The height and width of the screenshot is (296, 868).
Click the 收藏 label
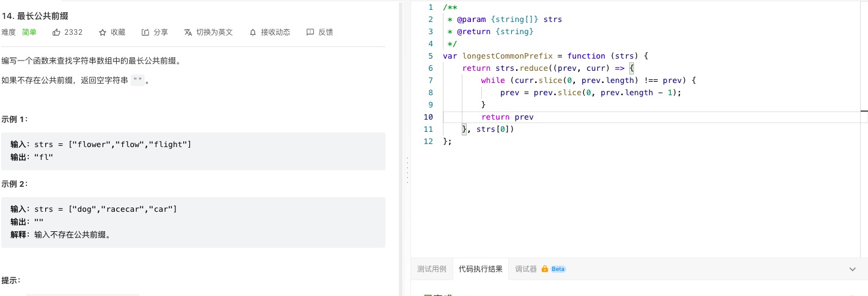(118, 32)
